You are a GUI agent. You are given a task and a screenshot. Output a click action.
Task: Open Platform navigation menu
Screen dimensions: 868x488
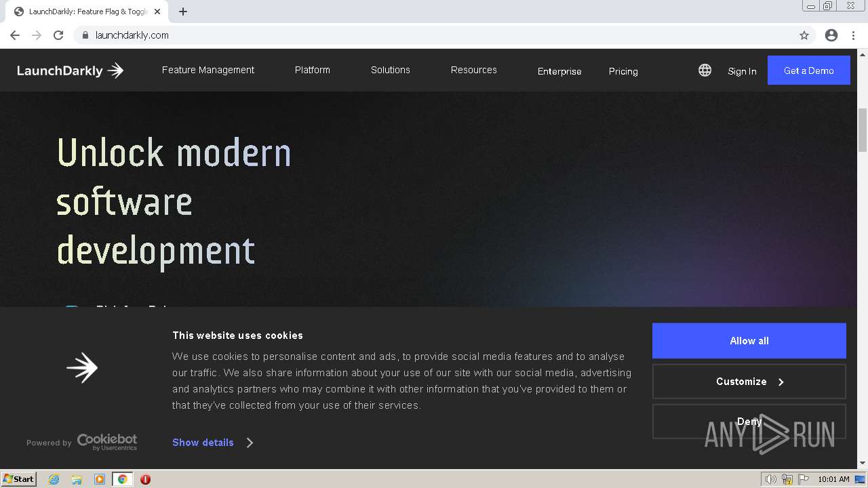point(313,70)
